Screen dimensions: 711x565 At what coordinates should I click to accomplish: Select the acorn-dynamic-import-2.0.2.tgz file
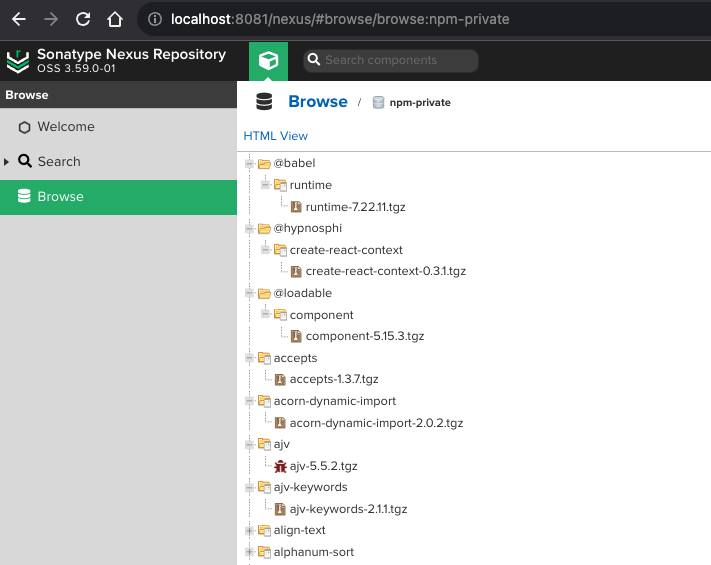(376, 423)
